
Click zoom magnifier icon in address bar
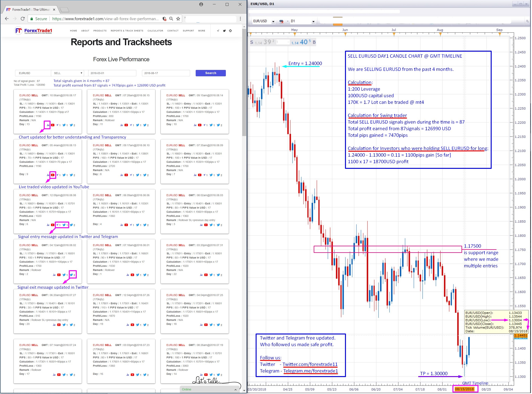click(171, 19)
